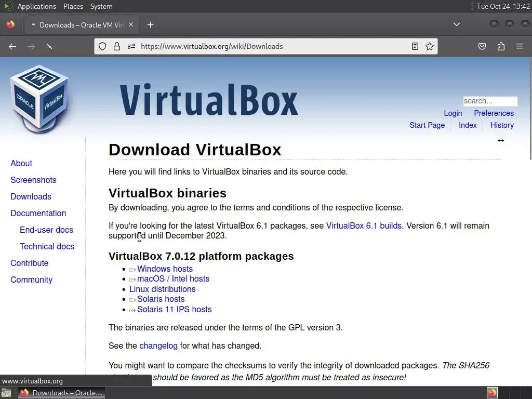The width and height of the screenshot is (532, 399).
Task: Open the tracking protection shield icon
Action: (102, 46)
